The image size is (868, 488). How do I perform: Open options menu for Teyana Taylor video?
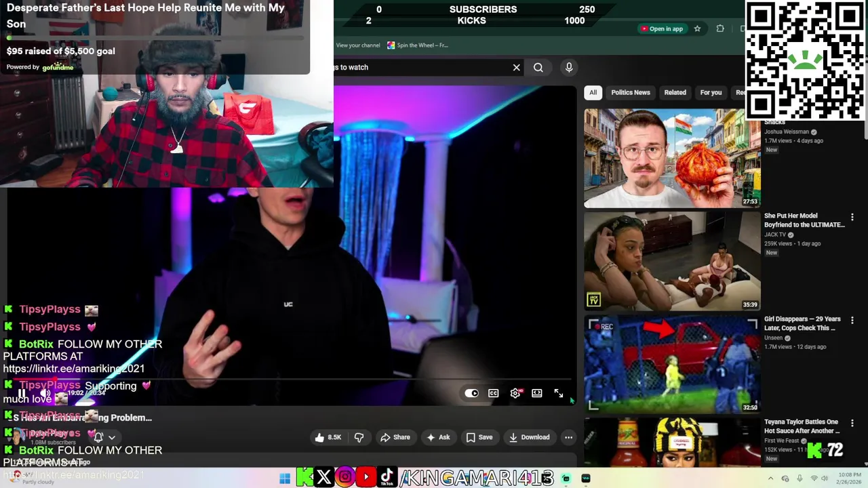pos(852,423)
